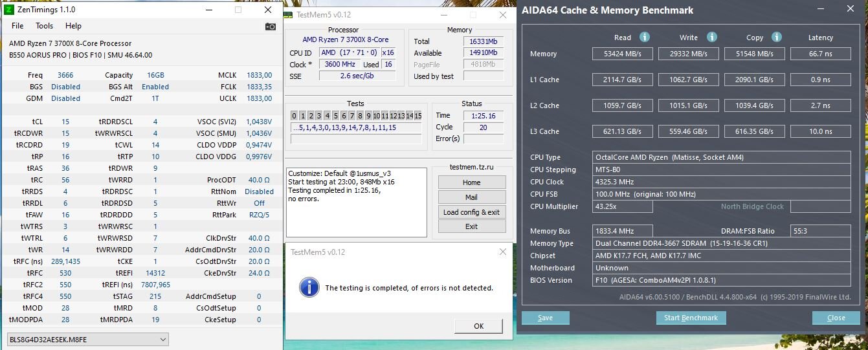Close the TestMem5 completion dialog with X

coord(502,252)
